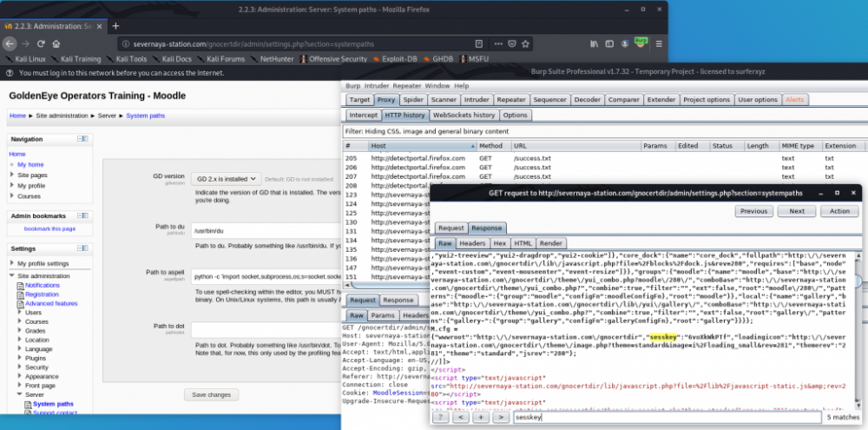Open Decoder tab in Burp

point(588,100)
